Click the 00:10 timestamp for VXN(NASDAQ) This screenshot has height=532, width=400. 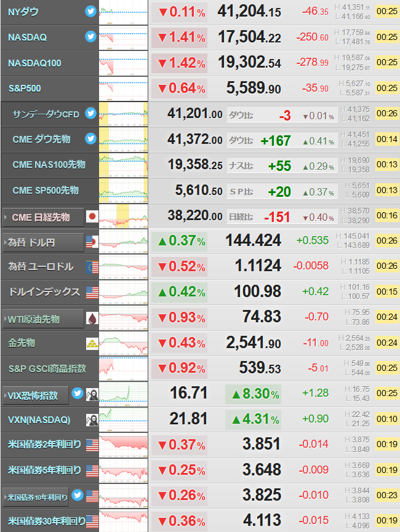tap(386, 419)
